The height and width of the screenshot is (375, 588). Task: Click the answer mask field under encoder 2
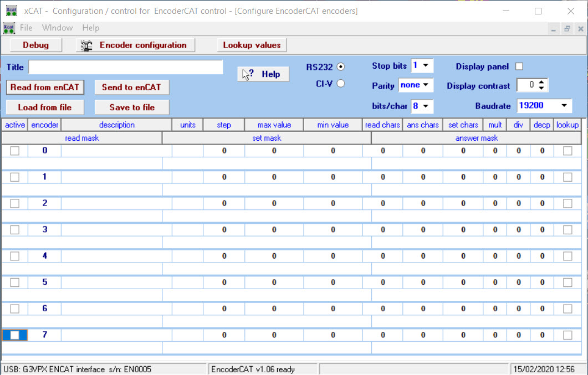[476, 216]
